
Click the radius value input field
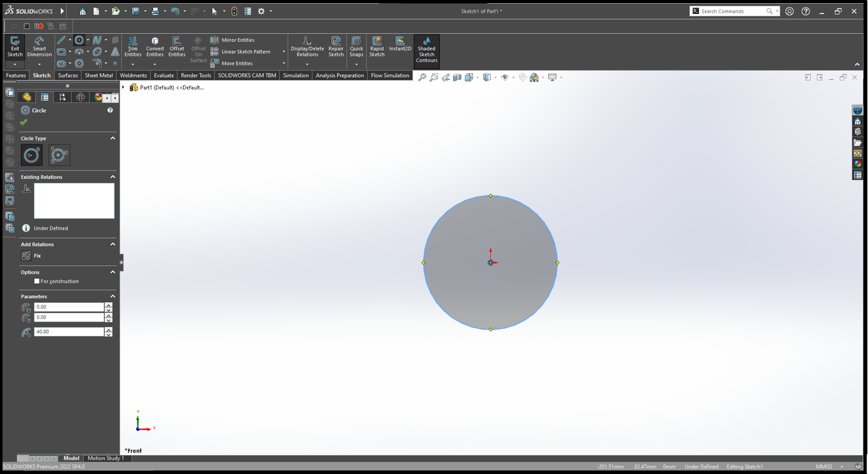point(68,332)
